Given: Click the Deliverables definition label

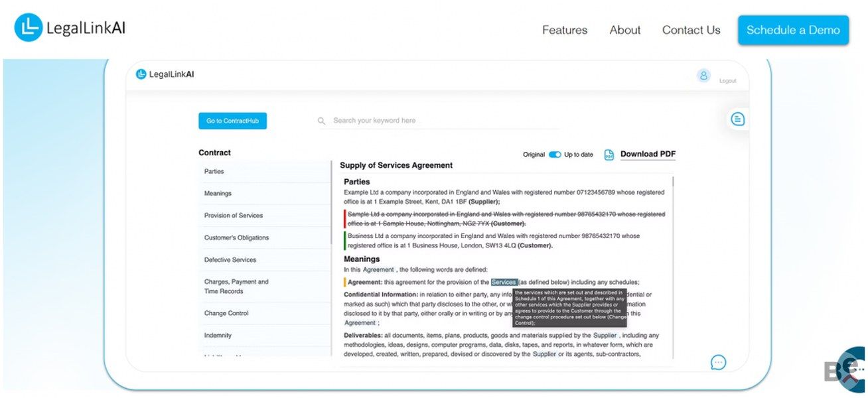Looking at the screenshot, I should click(363, 336).
